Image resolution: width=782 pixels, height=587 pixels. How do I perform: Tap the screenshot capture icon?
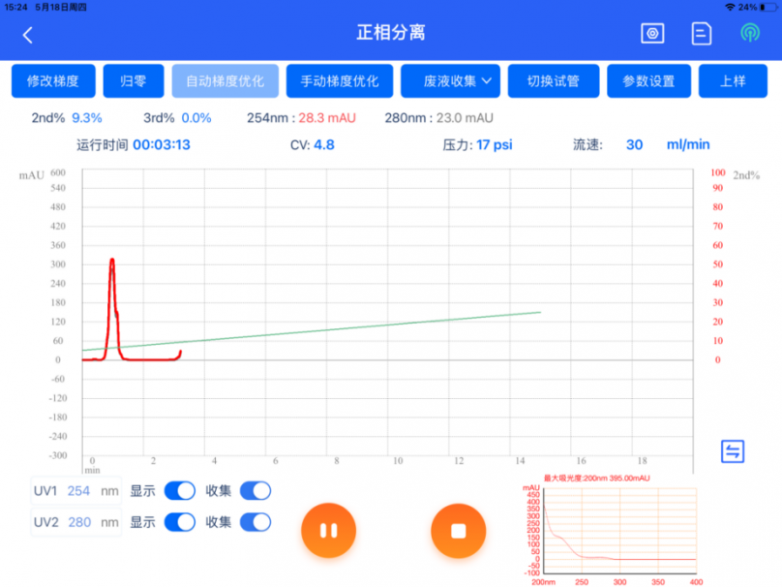pos(652,34)
